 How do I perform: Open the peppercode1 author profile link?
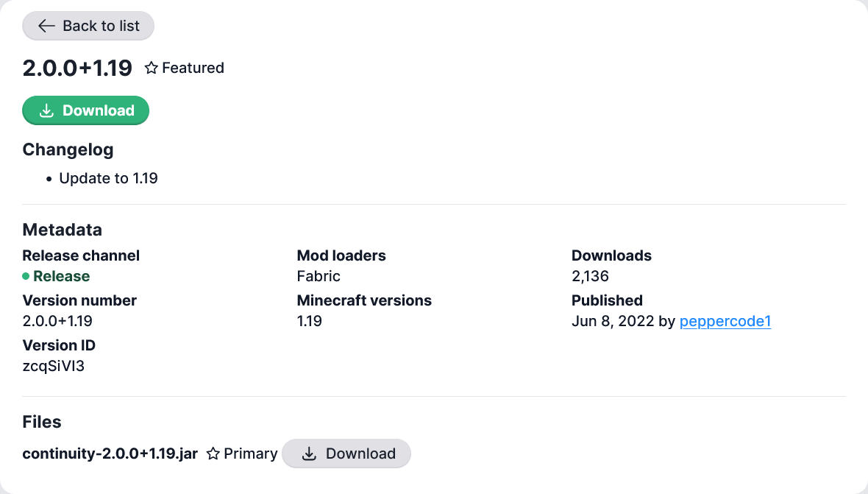tap(725, 321)
